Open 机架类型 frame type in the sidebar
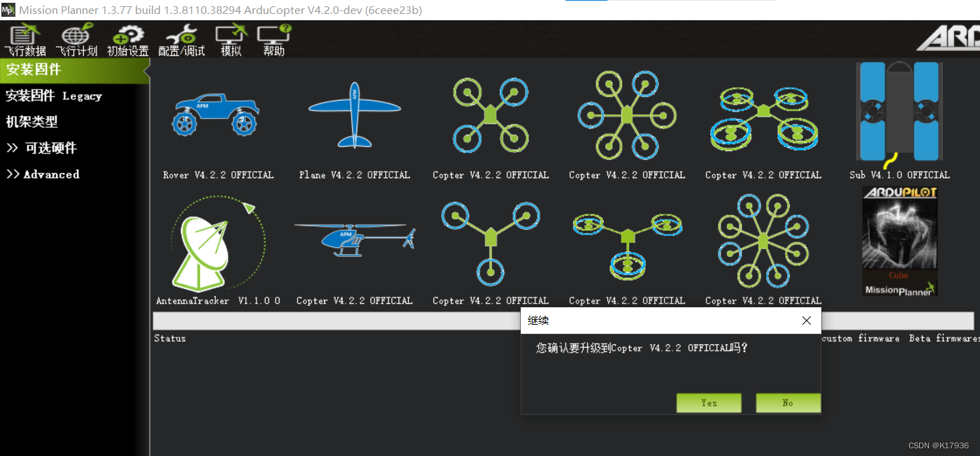The width and height of the screenshot is (980, 456). (31, 122)
